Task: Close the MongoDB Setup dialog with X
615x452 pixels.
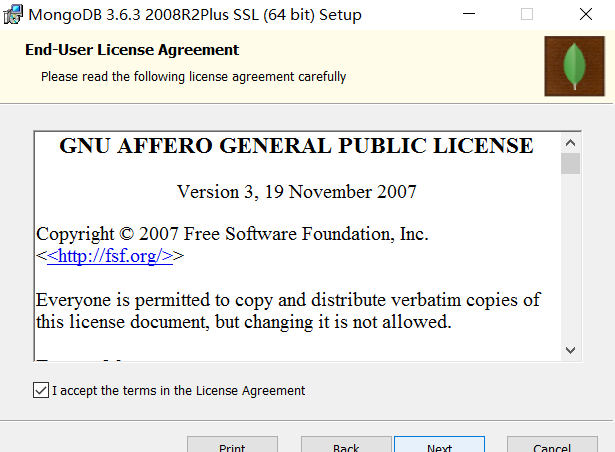Action: [x=586, y=14]
